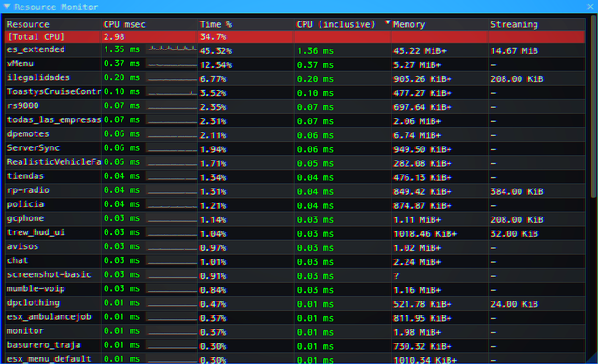Click es_extended CPU inclusive 1.36 ms
The image size is (598, 364).
coord(315,51)
